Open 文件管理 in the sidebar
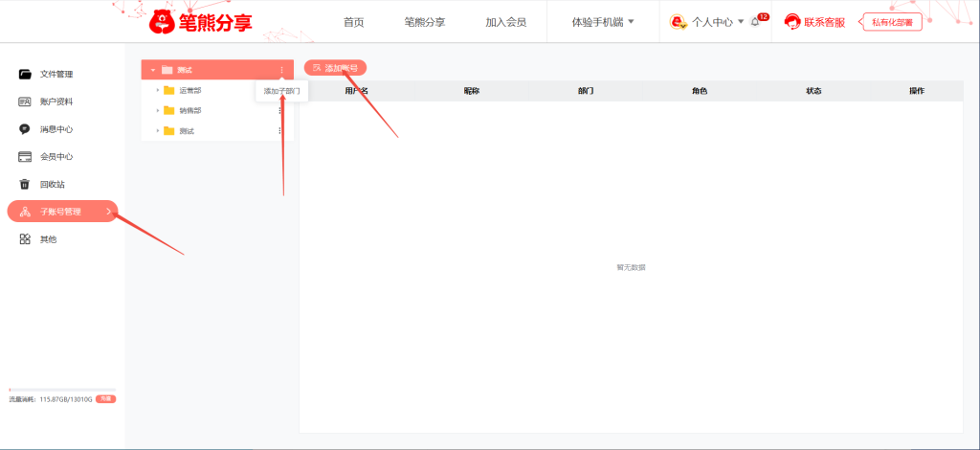Viewport: 980px width, 450px height. tap(56, 74)
